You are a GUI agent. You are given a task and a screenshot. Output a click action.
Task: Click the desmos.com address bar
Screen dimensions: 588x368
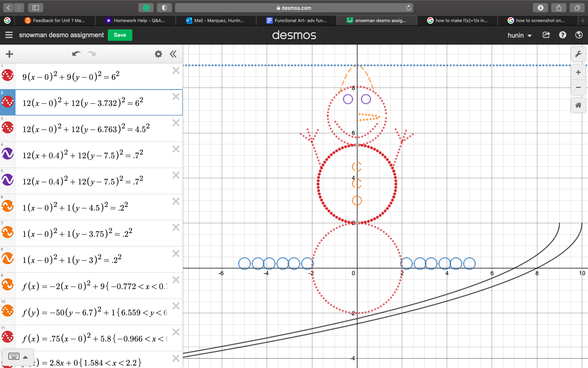point(294,8)
